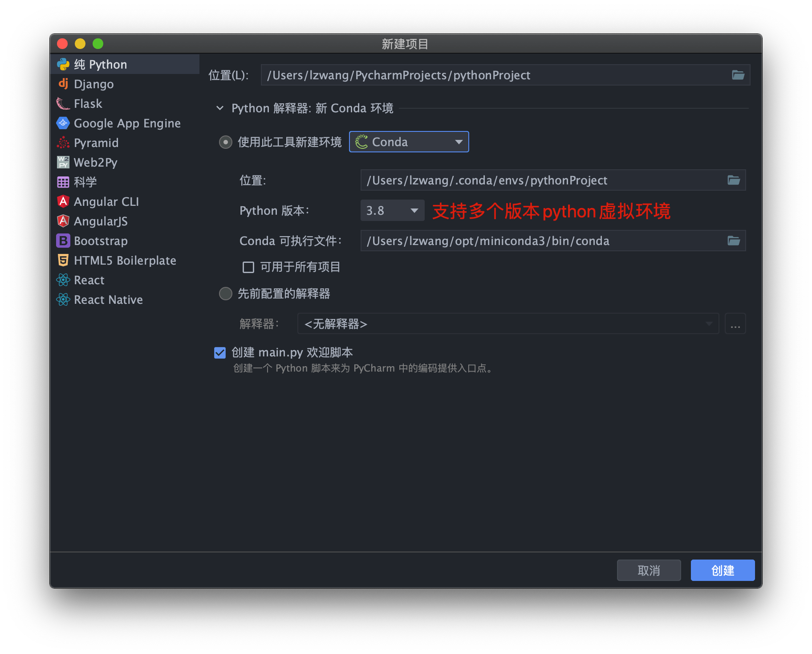Click the HTML5 Boilerplate icon
This screenshot has width=812, height=654.
[63, 260]
